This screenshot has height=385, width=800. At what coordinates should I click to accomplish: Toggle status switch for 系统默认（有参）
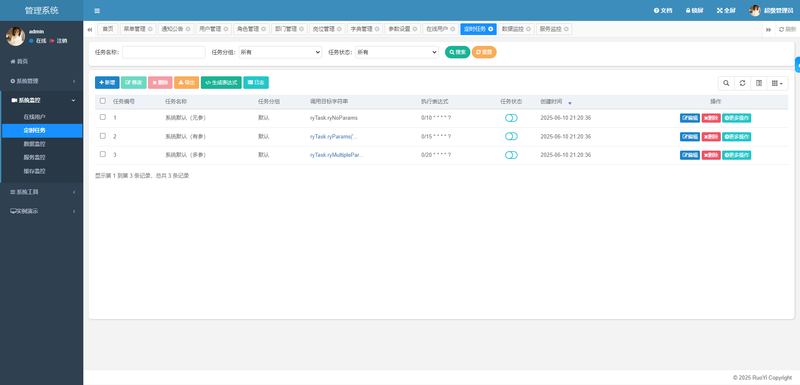(511, 136)
